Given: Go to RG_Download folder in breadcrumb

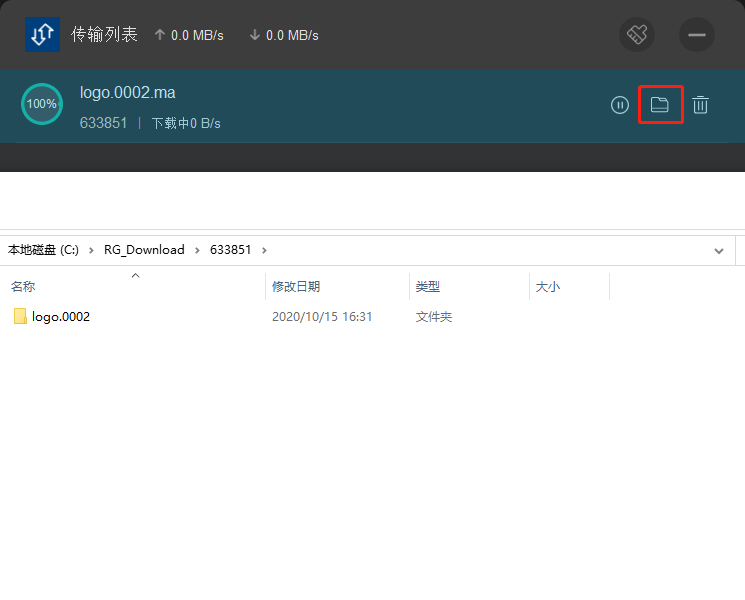Looking at the screenshot, I should [144, 250].
